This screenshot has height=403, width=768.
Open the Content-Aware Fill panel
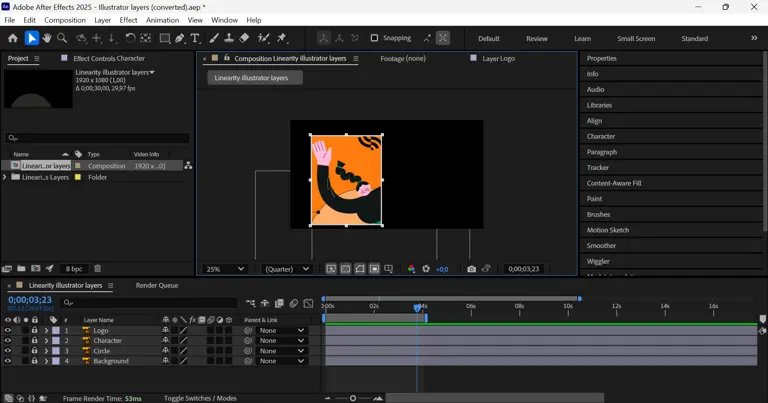click(614, 183)
